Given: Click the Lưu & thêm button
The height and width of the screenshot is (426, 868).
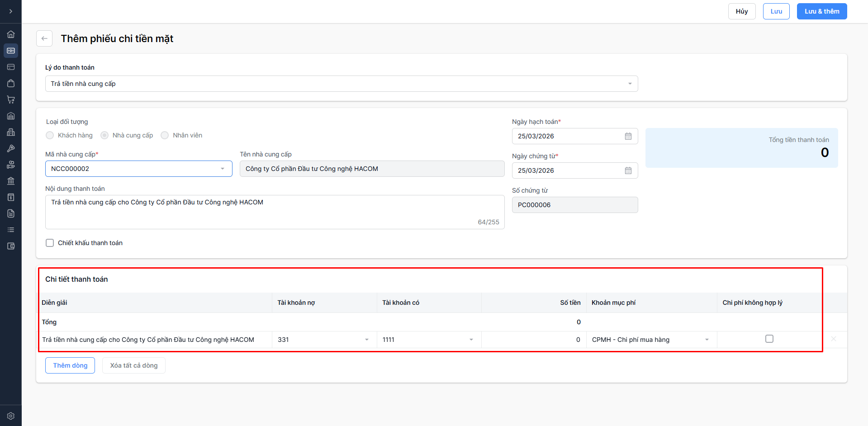Looking at the screenshot, I should pyautogui.click(x=821, y=11).
